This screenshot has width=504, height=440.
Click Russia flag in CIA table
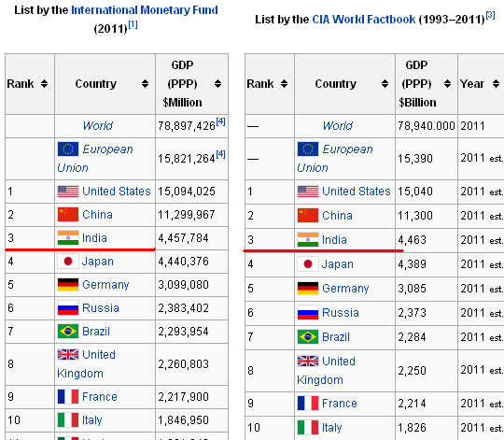[x=308, y=313]
